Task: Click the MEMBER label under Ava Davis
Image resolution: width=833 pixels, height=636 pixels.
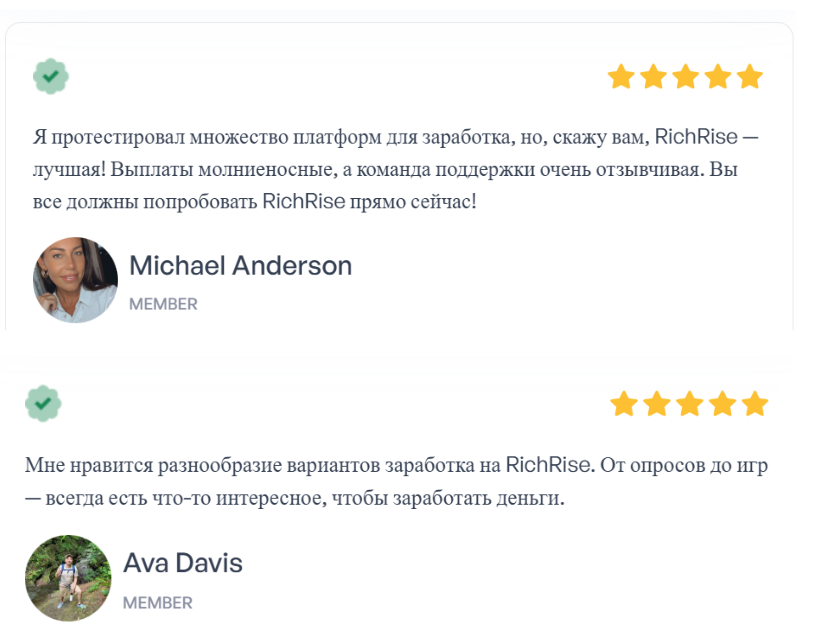Action: click(x=157, y=603)
